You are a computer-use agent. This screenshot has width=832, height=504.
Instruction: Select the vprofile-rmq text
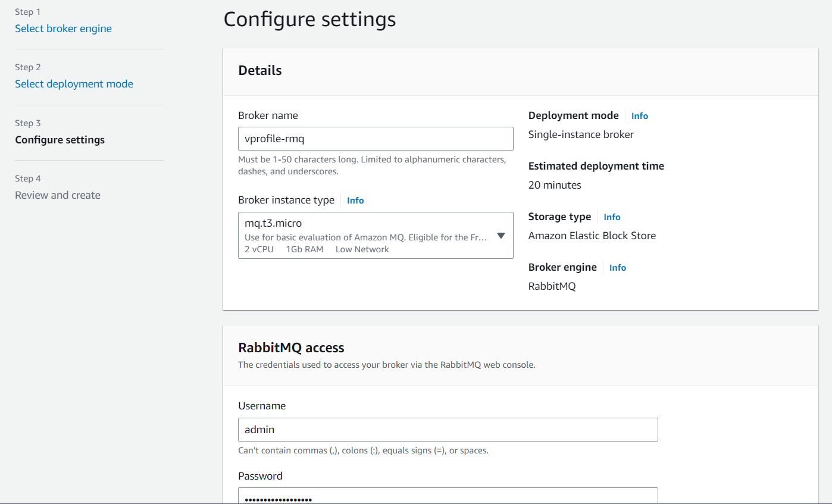273,138
